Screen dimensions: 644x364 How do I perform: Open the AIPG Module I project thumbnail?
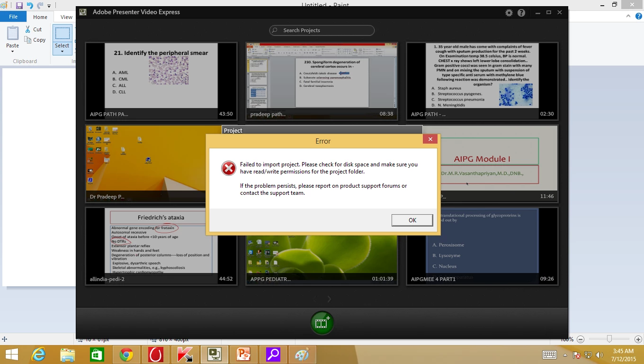click(499, 164)
